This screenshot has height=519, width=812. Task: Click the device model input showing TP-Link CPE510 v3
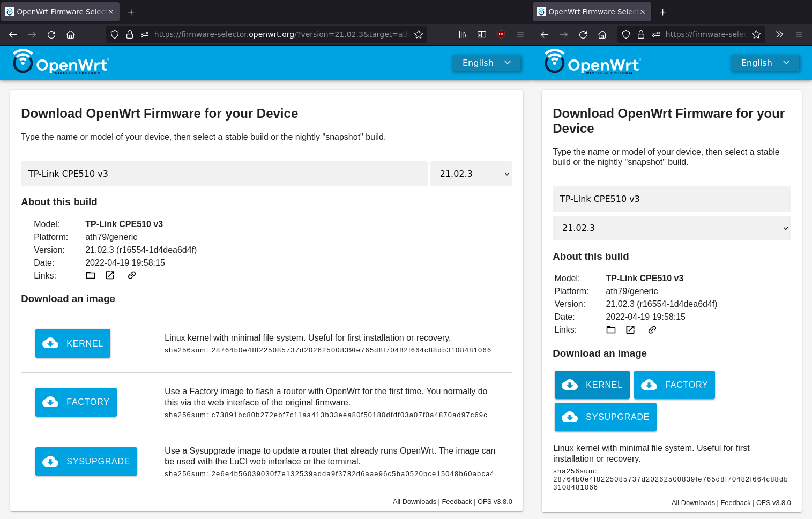[x=224, y=174]
